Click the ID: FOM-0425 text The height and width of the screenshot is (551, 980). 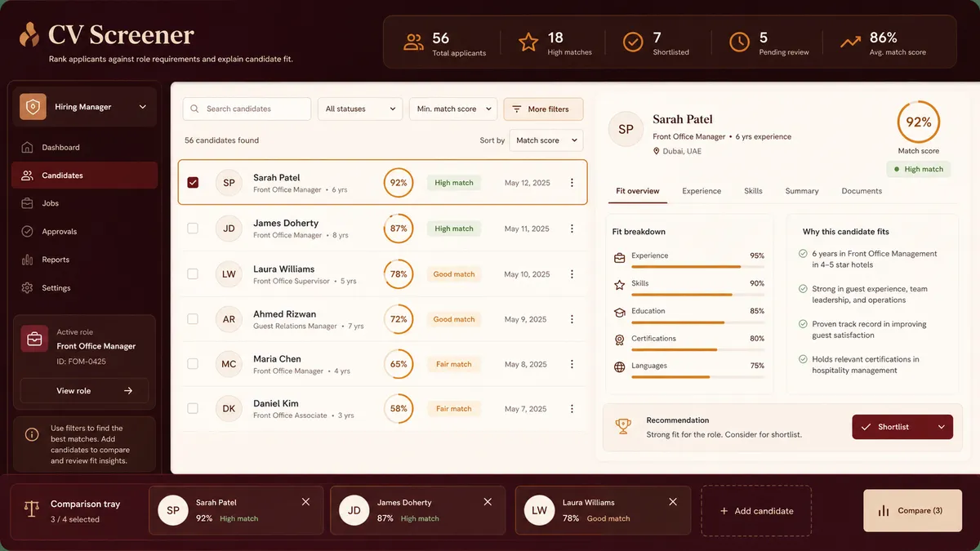81,362
